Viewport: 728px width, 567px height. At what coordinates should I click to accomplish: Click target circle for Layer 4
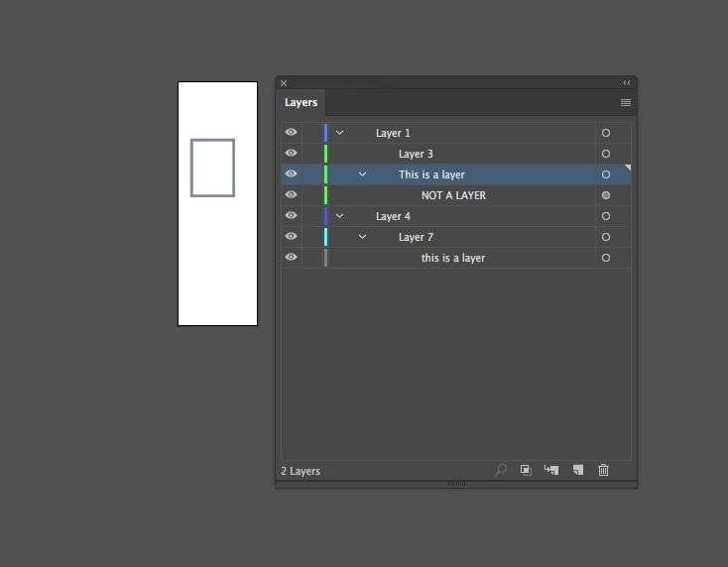606,216
